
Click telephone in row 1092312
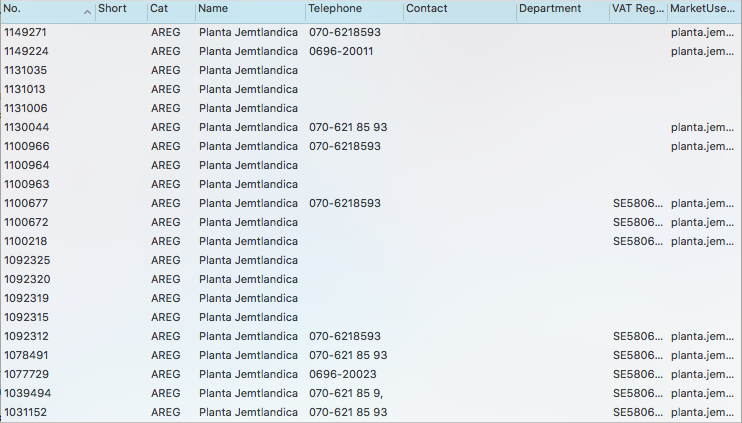pyautogui.click(x=345, y=336)
